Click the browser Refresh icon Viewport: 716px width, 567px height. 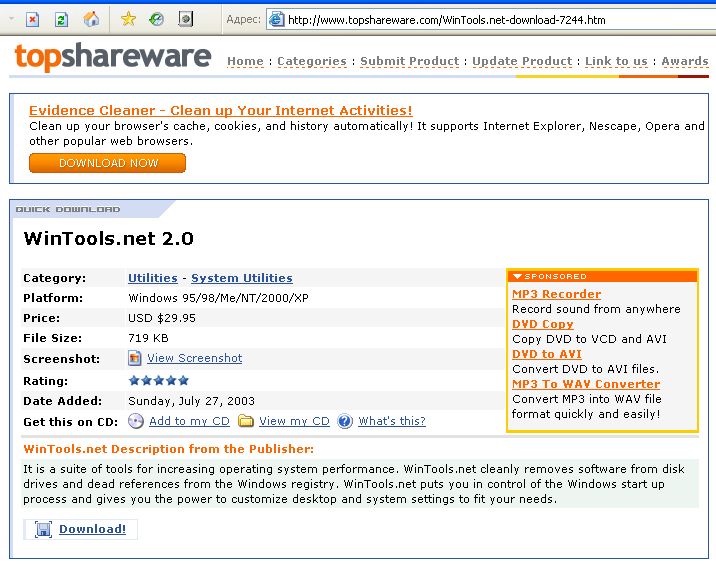pos(61,19)
